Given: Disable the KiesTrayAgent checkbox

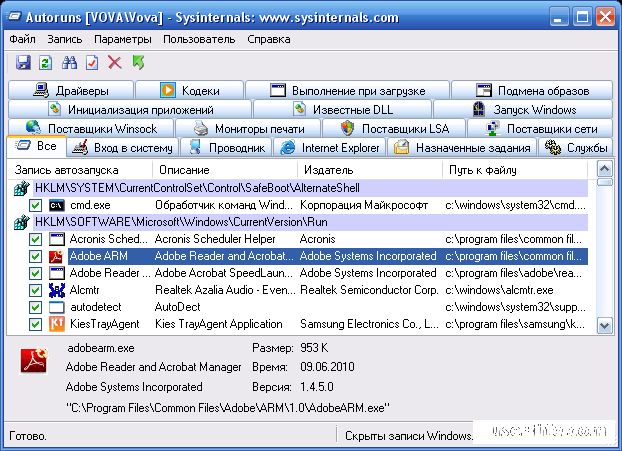Looking at the screenshot, I should tap(35, 324).
